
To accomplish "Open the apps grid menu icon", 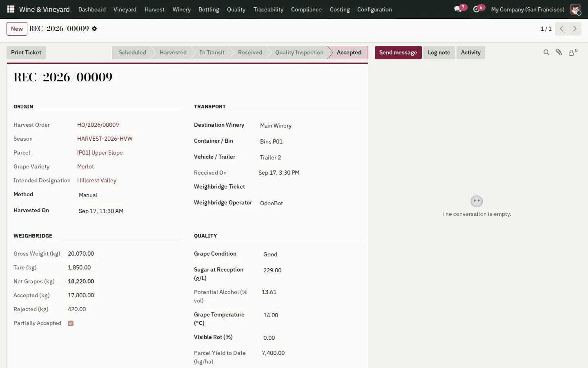I will [x=11, y=9].
